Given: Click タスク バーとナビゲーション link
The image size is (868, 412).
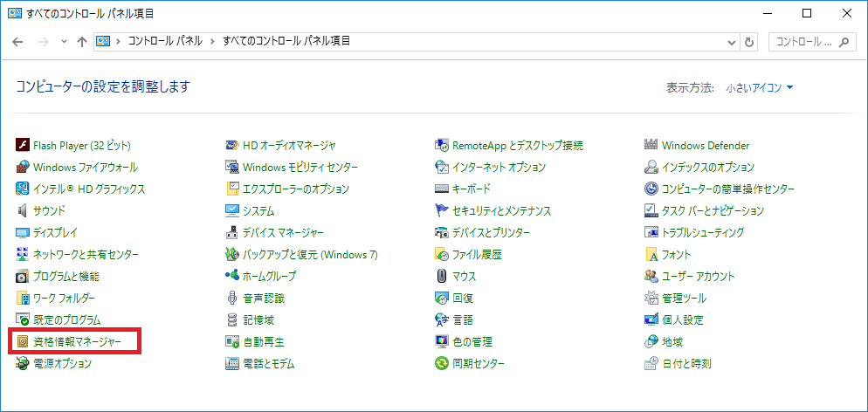Looking at the screenshot, I should click(x=713, y=210).
